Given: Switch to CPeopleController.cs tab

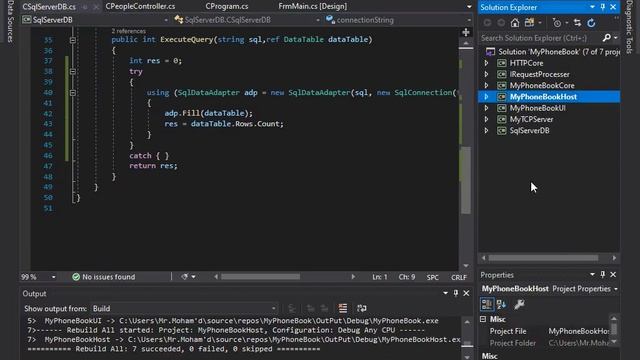Looking at the screenshot, I should (140, 7).
